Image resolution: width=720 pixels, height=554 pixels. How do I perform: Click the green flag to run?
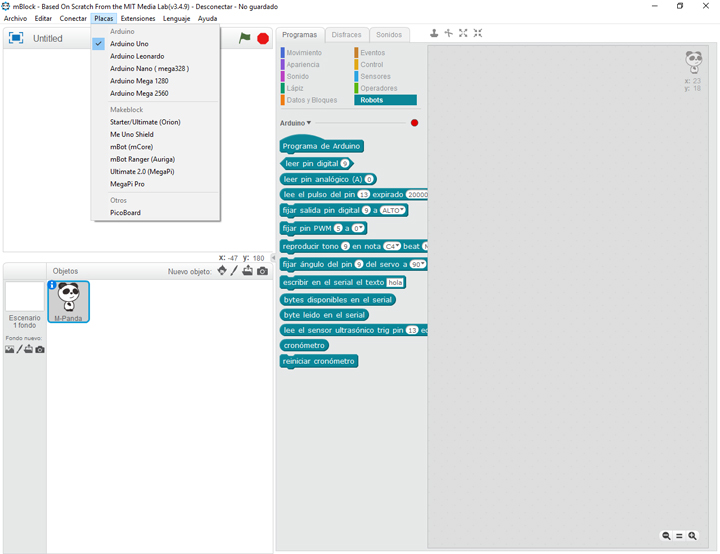click(x=245, y=38)
